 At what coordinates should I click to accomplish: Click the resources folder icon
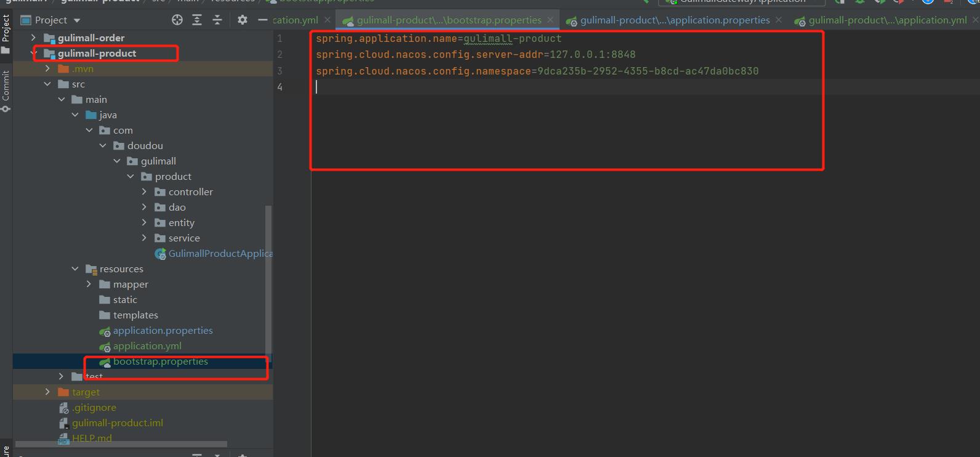pos(92,269)
